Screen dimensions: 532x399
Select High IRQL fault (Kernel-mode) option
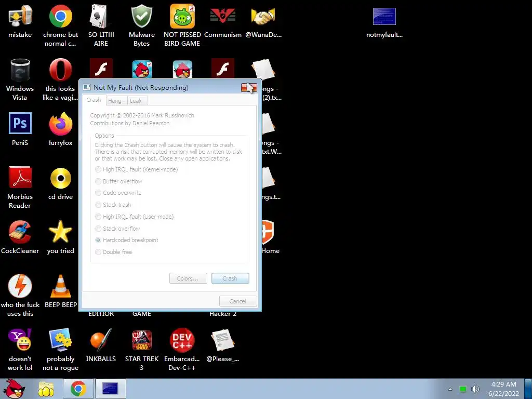tap(137, 169)
